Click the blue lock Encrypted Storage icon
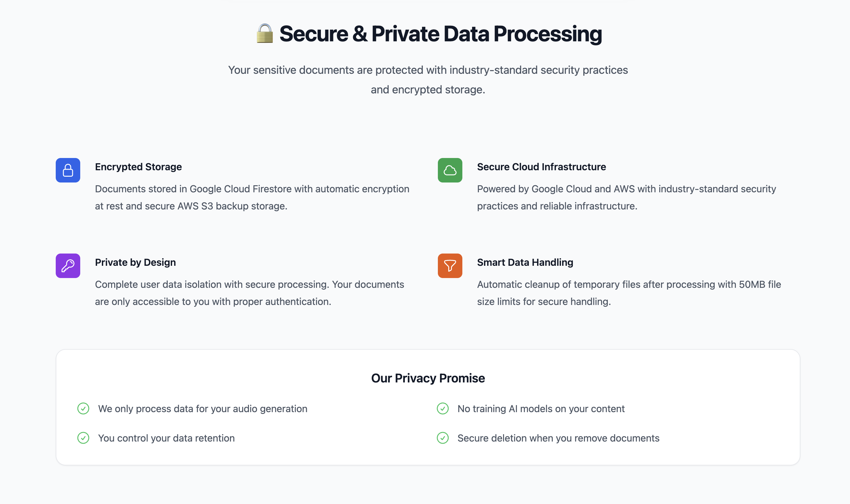Image resolution: width=850 pixels, height=504 pixels. [68, 170]
